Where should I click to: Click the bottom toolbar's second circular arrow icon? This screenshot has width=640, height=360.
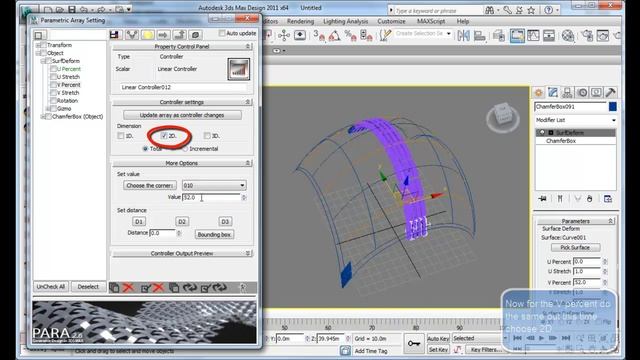(220, 288)
